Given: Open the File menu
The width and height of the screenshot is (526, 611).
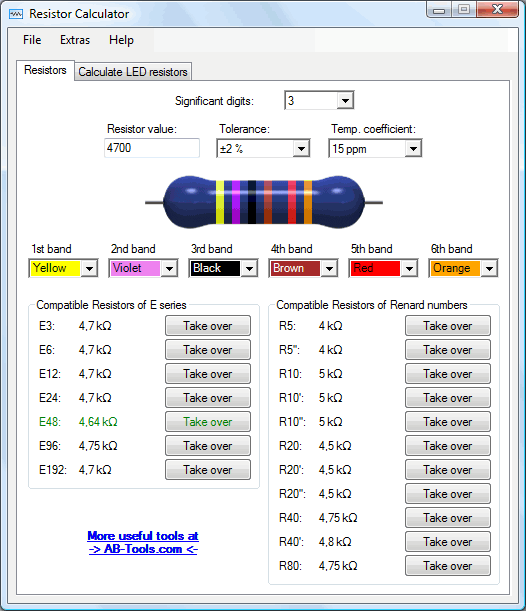Looking at the screenshot, I should coord(32,40).
